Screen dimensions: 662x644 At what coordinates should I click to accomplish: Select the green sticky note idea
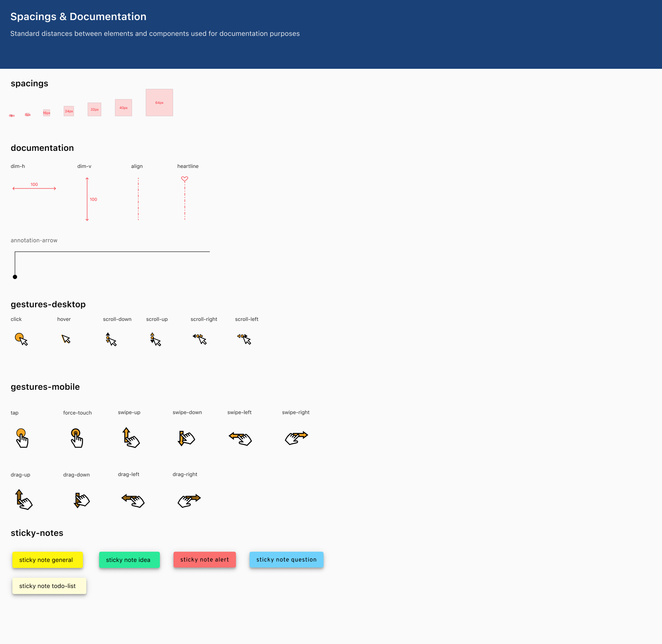click(129, 560)
